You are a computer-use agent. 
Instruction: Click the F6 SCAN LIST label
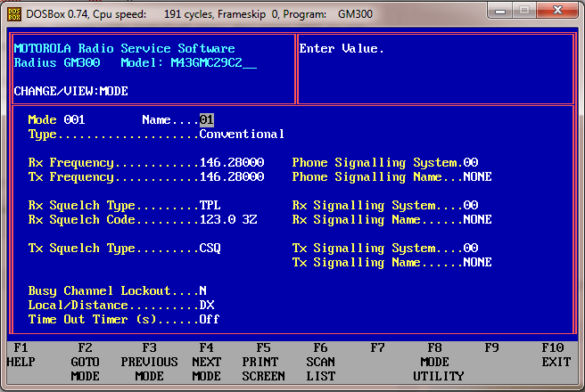point(320,363)
